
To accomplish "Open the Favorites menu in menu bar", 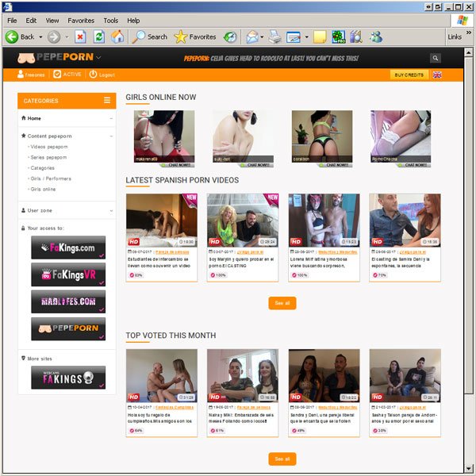I will pos(81,20).
